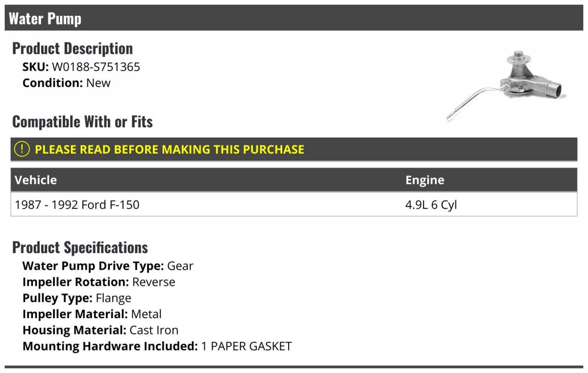This screenshot has height=373, width=588.
Task: Select the Pulley Type: Flange specification
Action: [x=77, y=298]
